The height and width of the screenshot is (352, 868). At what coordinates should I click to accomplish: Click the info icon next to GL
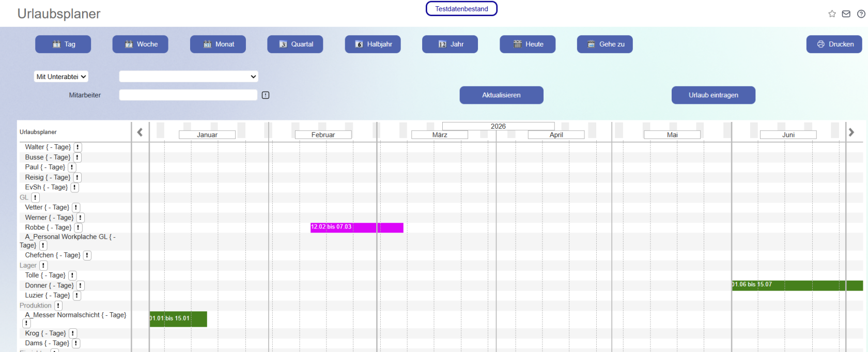pos(35,197)
